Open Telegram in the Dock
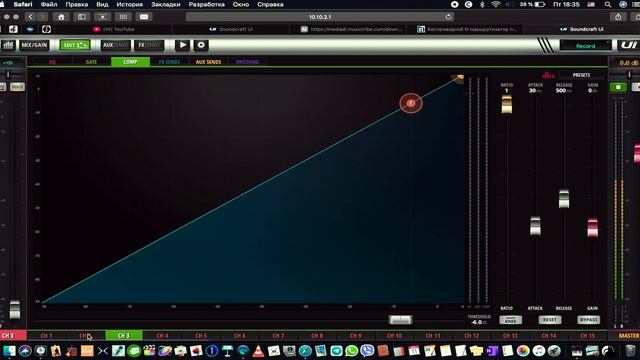 coord(336,351)
